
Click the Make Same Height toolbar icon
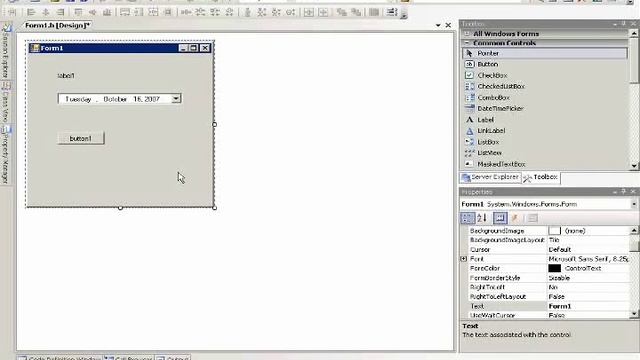pyautogui.click(x=139, y=12)
